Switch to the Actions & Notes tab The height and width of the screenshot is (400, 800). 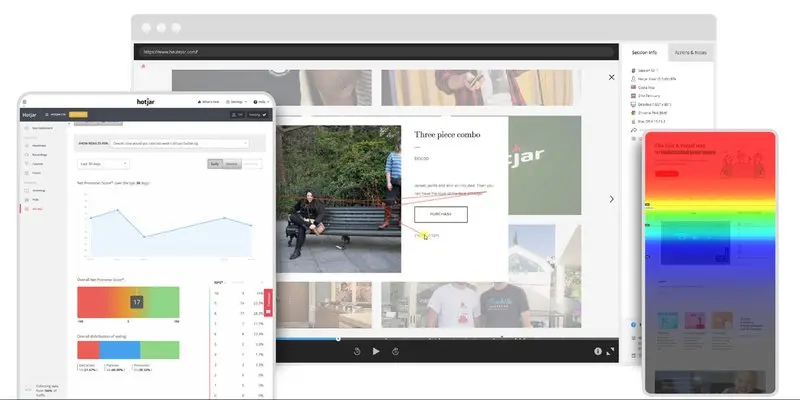690,53
